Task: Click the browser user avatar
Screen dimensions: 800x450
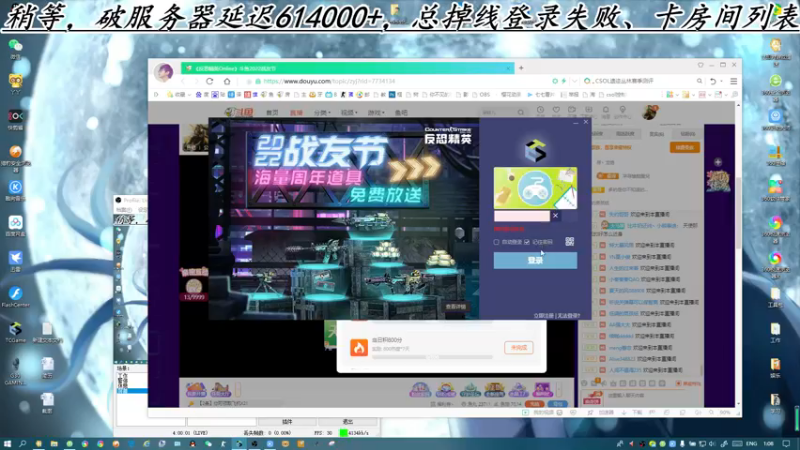Action: pyautogui.click(x=164, y=73)
